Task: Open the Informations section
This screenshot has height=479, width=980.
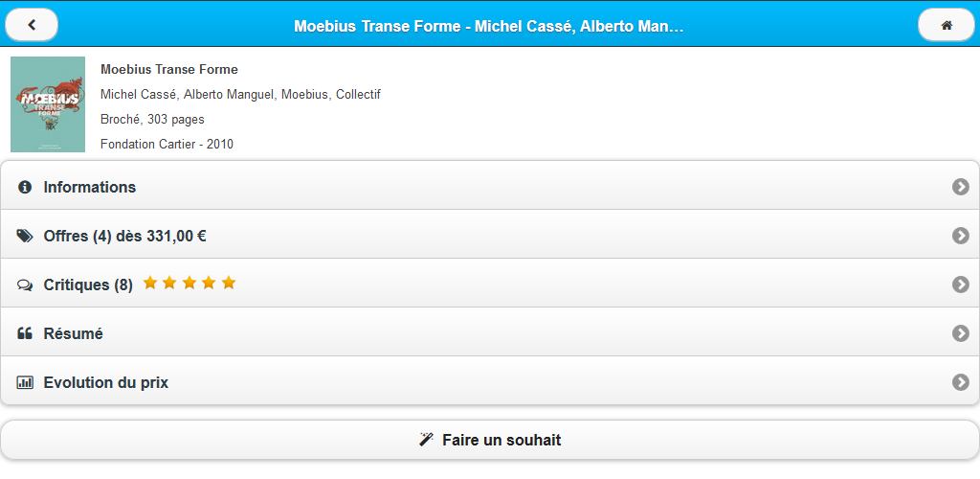Action: [90, 187]
